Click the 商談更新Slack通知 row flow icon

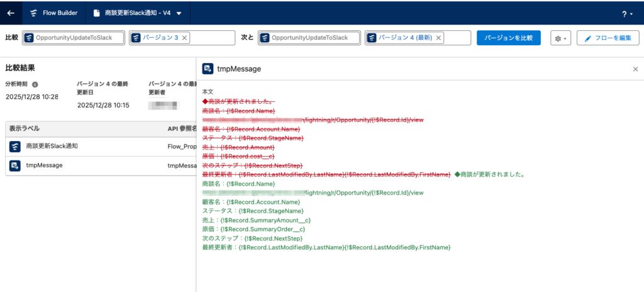pyautogui.click(x=15, y=147)
